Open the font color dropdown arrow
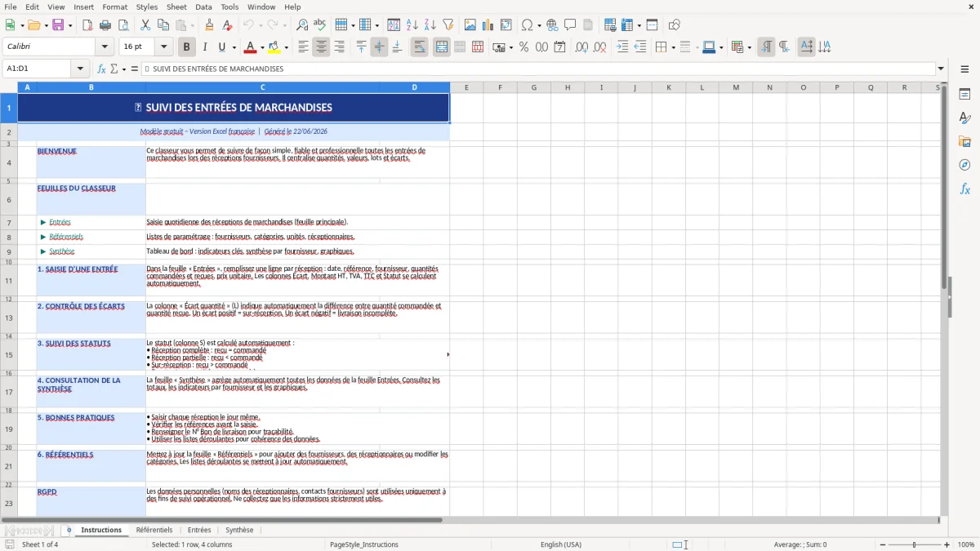This screenshot has height=551, width=980. pos(261,47)
